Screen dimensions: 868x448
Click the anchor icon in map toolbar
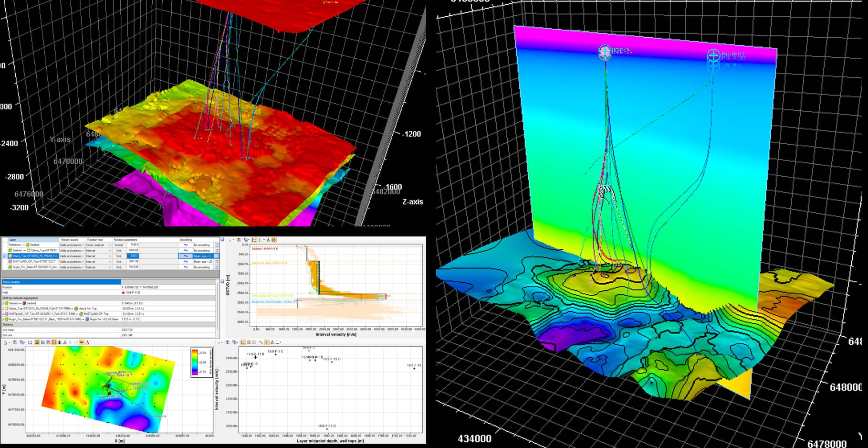[x=60, y=342]
